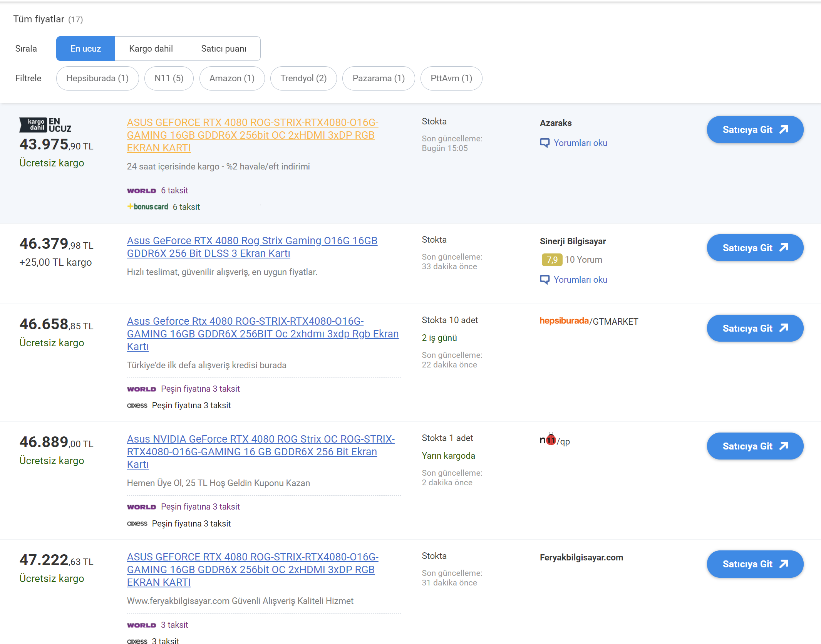Click World logo in Feryakbilgisayar offer
This screenshot has height=644, width=821.
[142, 625]
